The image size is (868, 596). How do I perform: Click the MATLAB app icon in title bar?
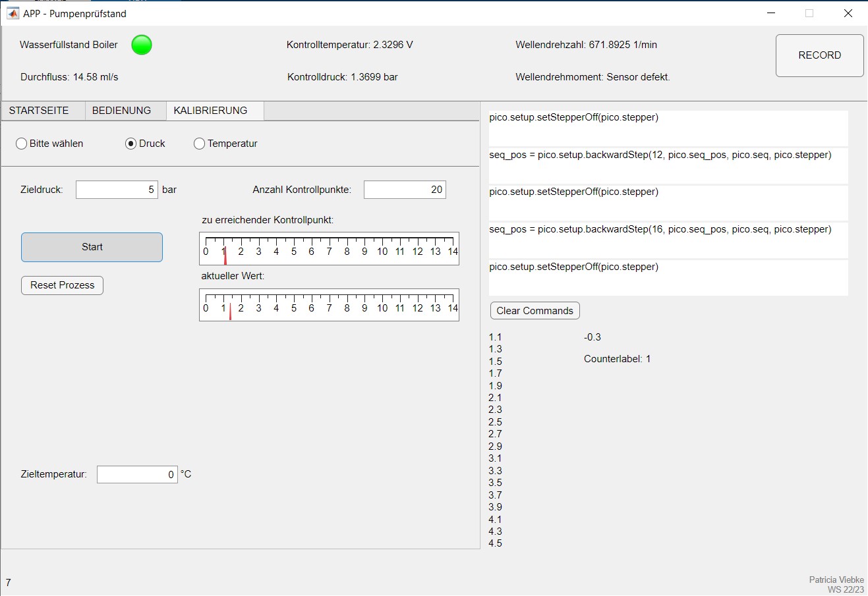coord(13,13)
